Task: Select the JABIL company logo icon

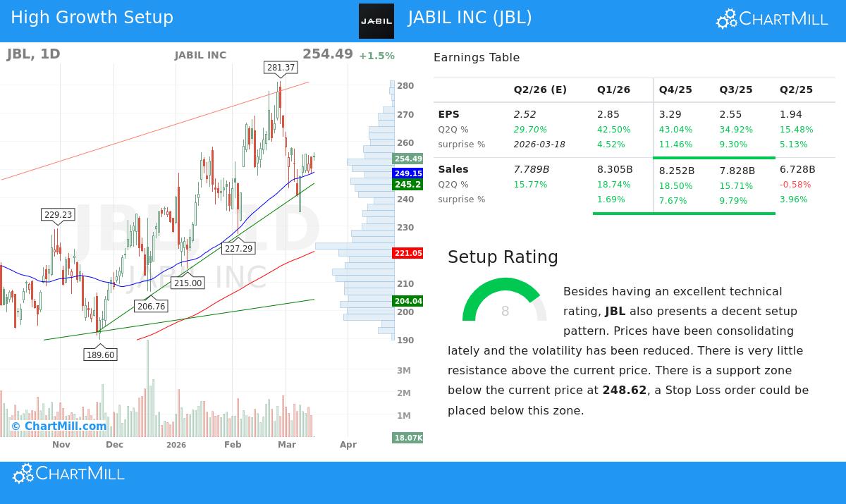Action: pos(376,20)
